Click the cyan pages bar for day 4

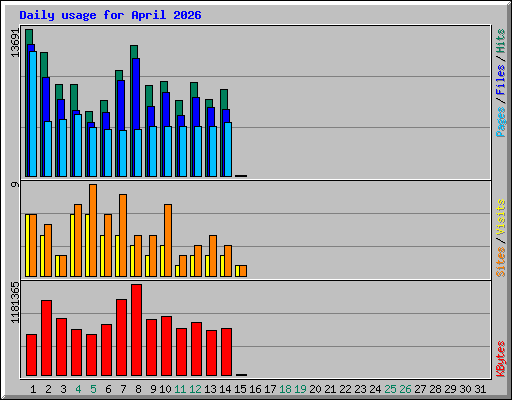[x=78, y=145]
